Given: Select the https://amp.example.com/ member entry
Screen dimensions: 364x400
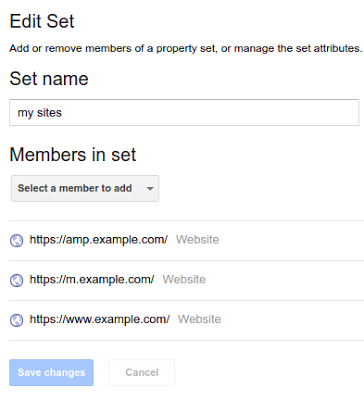Looking at the screenshot, I should (x=98, y=240).
